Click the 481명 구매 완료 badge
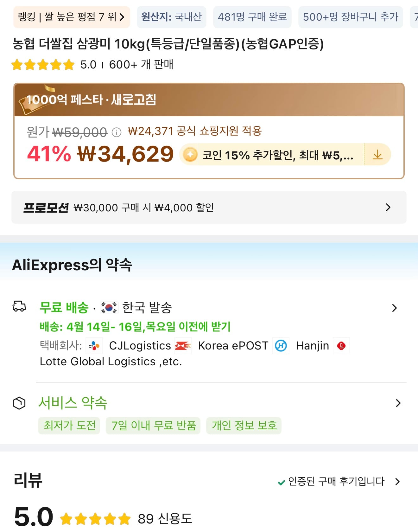 252,17
